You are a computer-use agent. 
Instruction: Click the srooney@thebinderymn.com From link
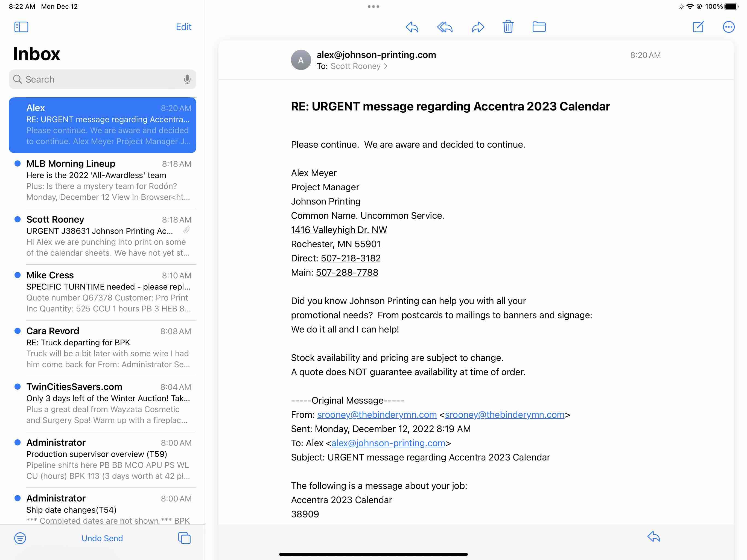pyautogui.click(x=377, y=415)
